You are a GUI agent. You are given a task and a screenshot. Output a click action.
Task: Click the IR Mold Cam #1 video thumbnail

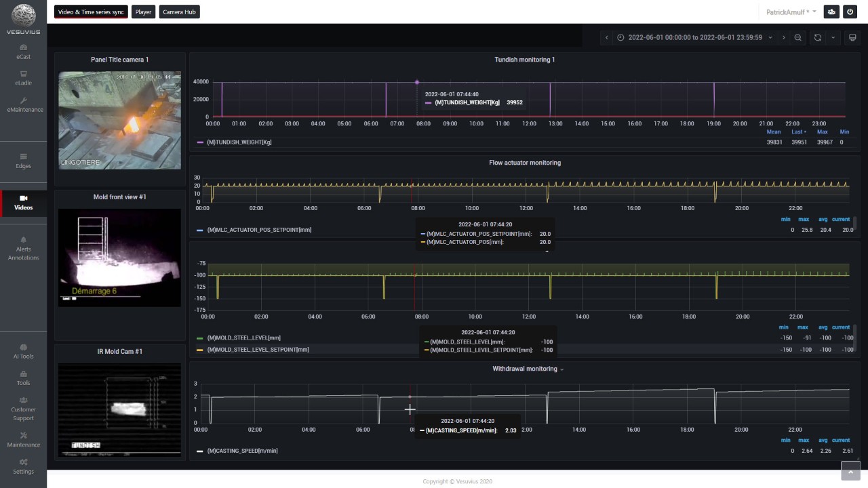tap(119, 410)
